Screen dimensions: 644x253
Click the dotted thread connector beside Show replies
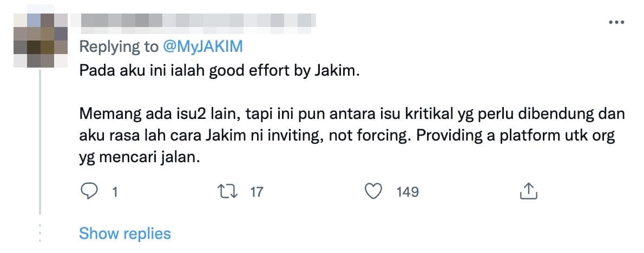pyautogui.click(x=40, y=234)
